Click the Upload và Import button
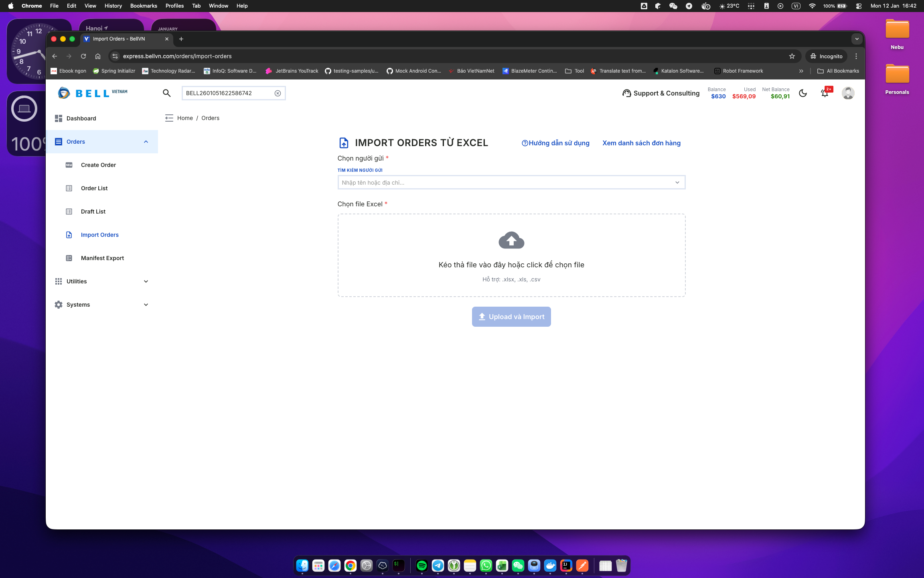The width and height of the screenshot is (924, 578). click(511, 317)
